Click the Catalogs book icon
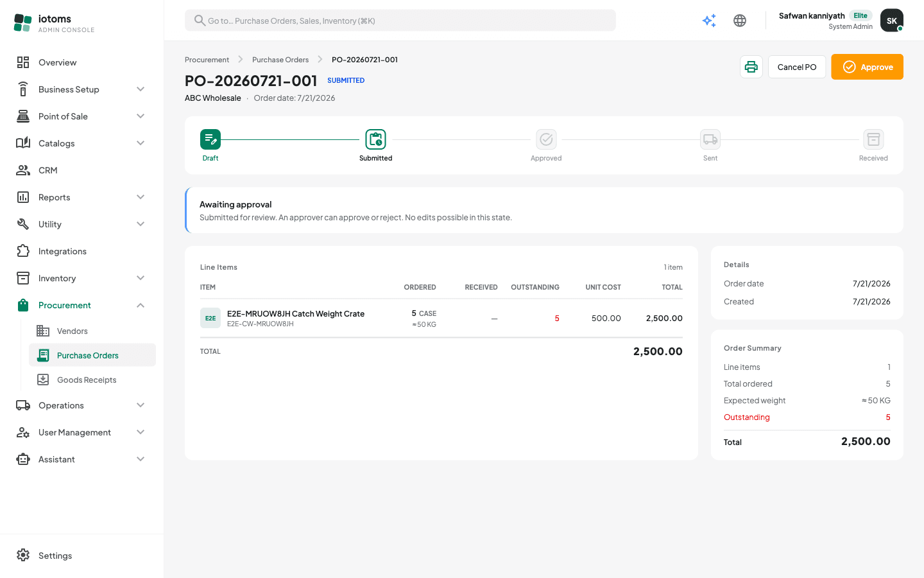 point(23,143)
